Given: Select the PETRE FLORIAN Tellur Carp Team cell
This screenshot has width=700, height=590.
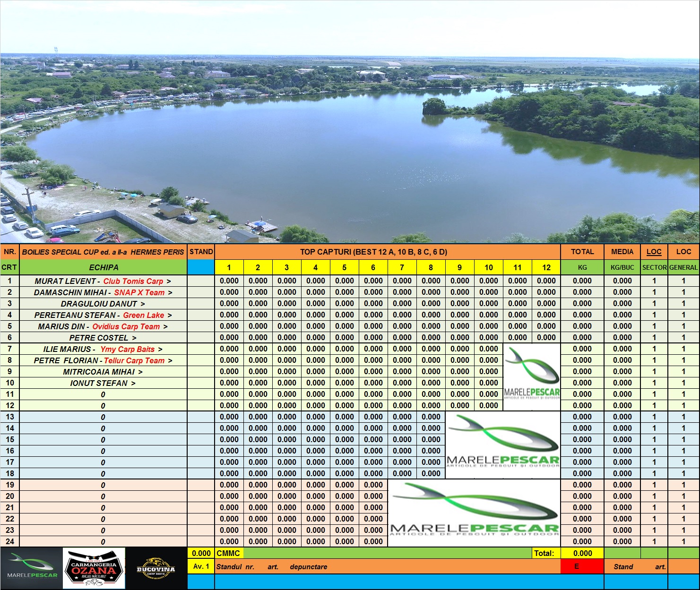Looking at the screenshot, I should pyautogui.click(x=104, y=360).
